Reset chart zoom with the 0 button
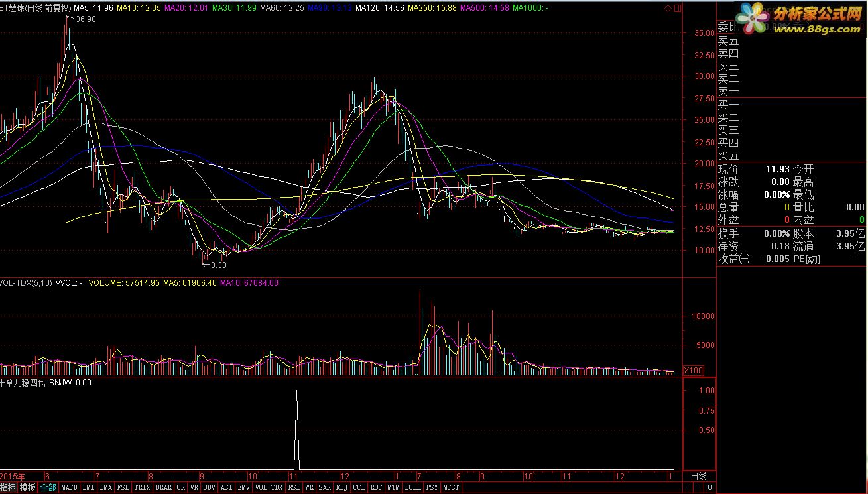 pos(710,487)
